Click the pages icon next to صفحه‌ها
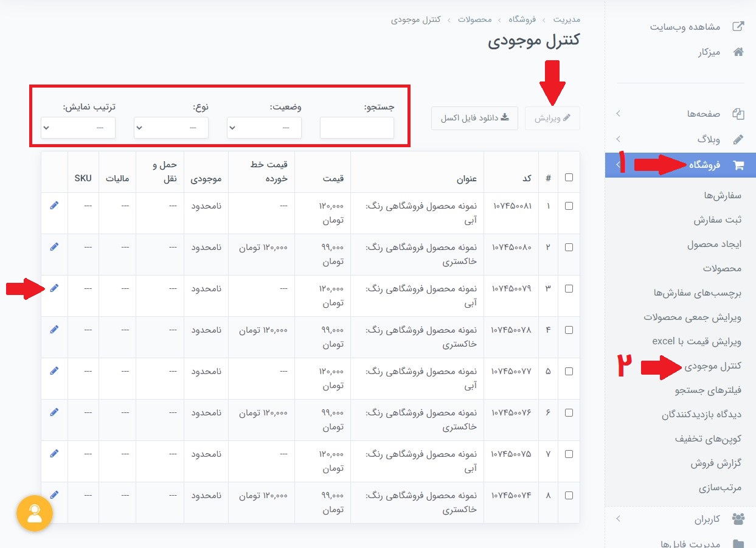The height and width of the screenshot is (548, 756). [738, 113]
